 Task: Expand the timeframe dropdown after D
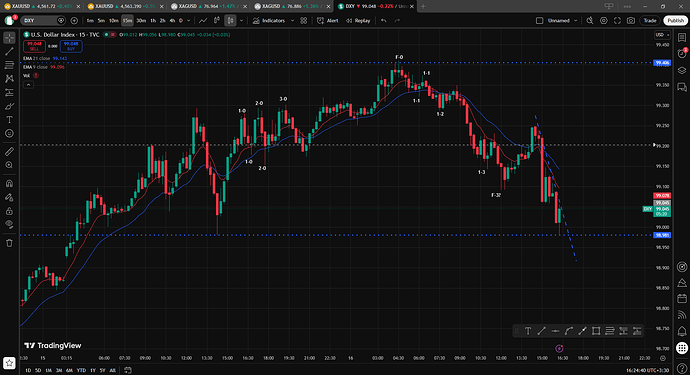pos(189,21)
